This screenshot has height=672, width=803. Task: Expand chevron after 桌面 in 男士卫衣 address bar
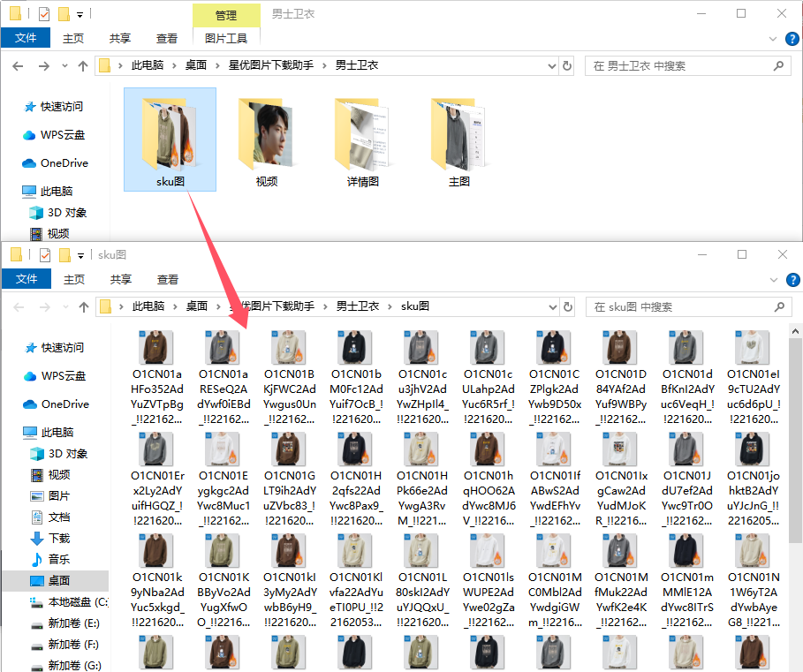(x=217, y=65)
